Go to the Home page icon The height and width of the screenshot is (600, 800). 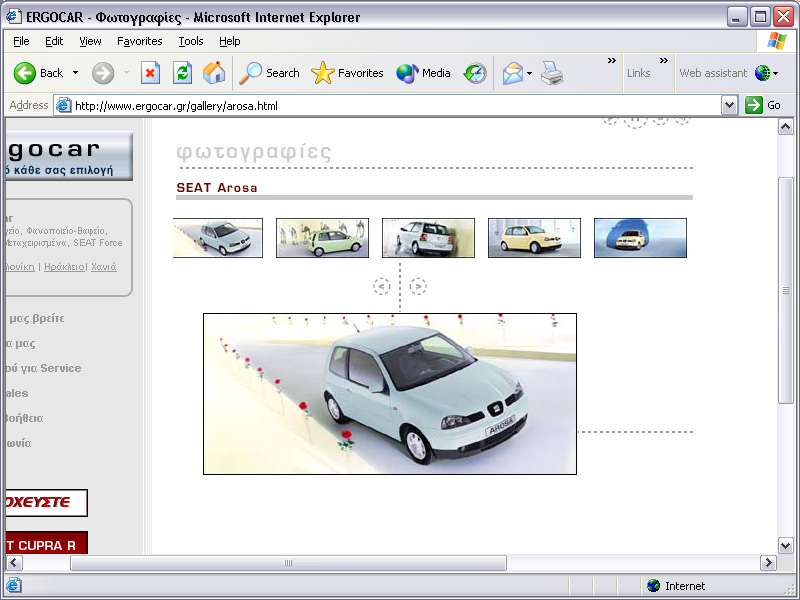[x=214, y=73]
